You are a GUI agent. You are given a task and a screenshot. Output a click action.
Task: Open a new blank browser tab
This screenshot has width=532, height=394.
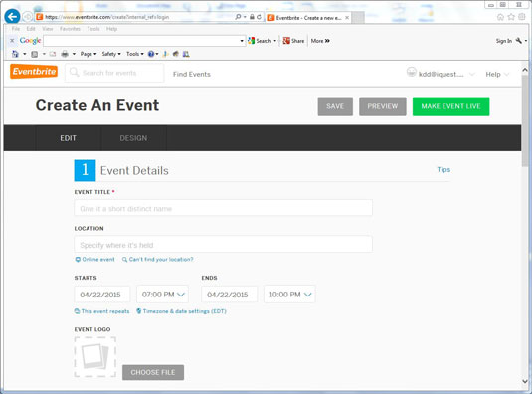[x=358, y=18]
